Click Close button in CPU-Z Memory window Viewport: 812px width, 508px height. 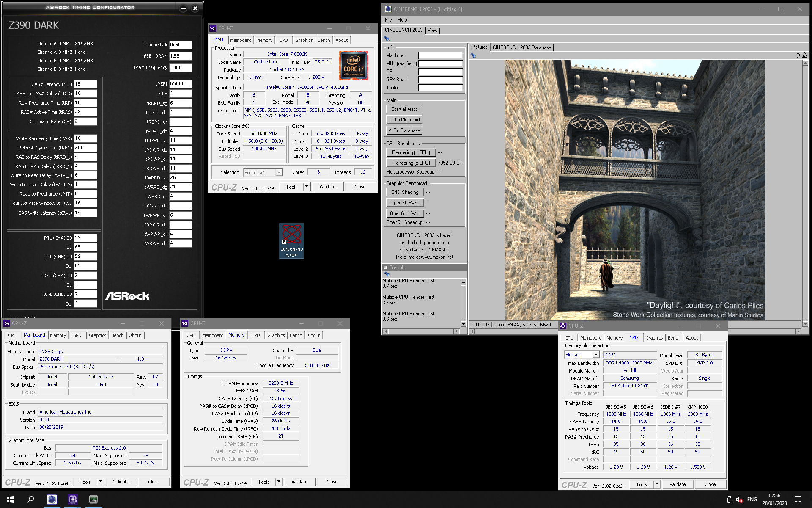click(332, 482)
